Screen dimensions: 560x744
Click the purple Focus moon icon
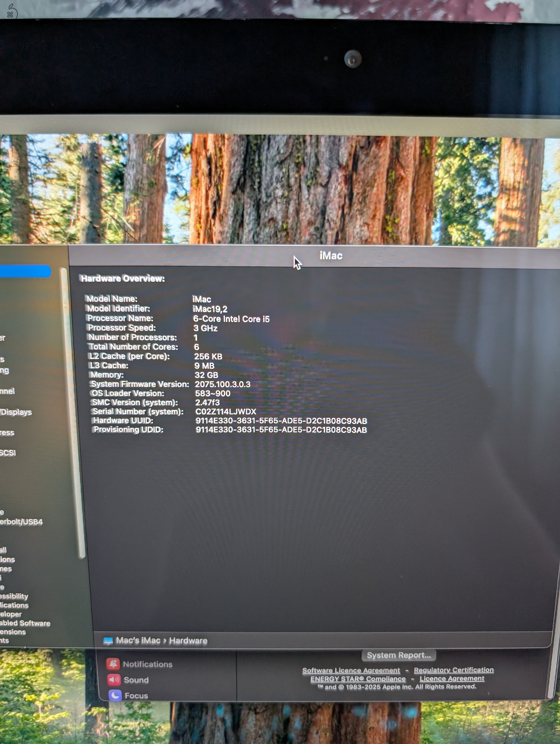pyautogui.click(x=115, y=695)
